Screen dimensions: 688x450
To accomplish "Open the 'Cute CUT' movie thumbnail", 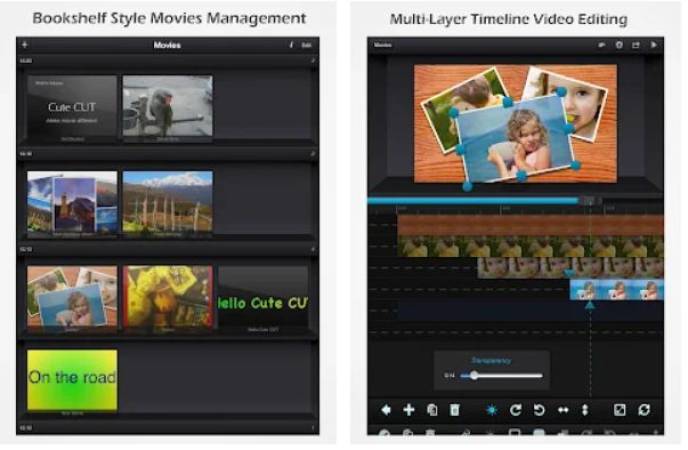I will point(71,108).
